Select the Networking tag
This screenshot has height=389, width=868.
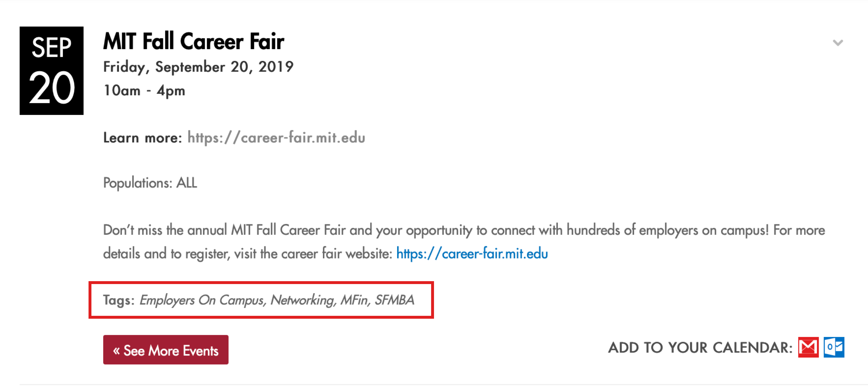[302, 300]
